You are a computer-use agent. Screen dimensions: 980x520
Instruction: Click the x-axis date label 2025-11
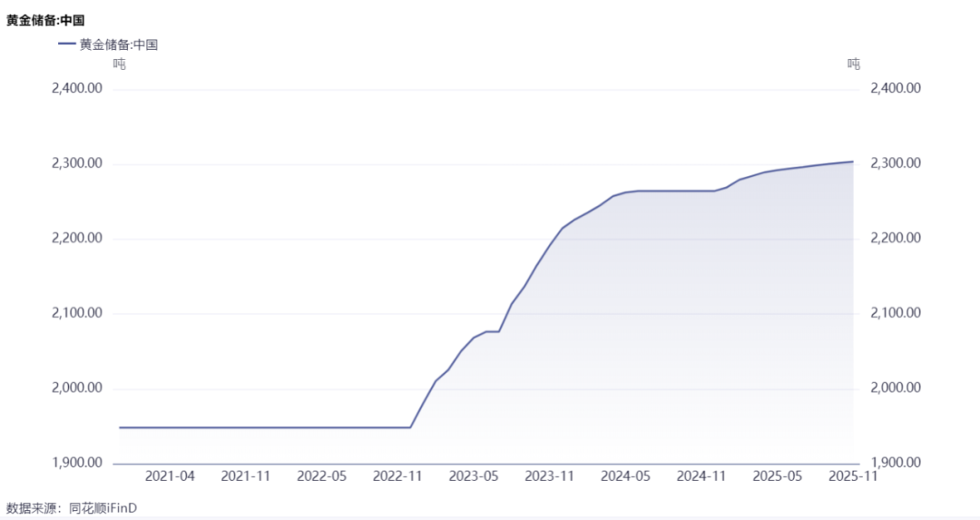(853, 476)
